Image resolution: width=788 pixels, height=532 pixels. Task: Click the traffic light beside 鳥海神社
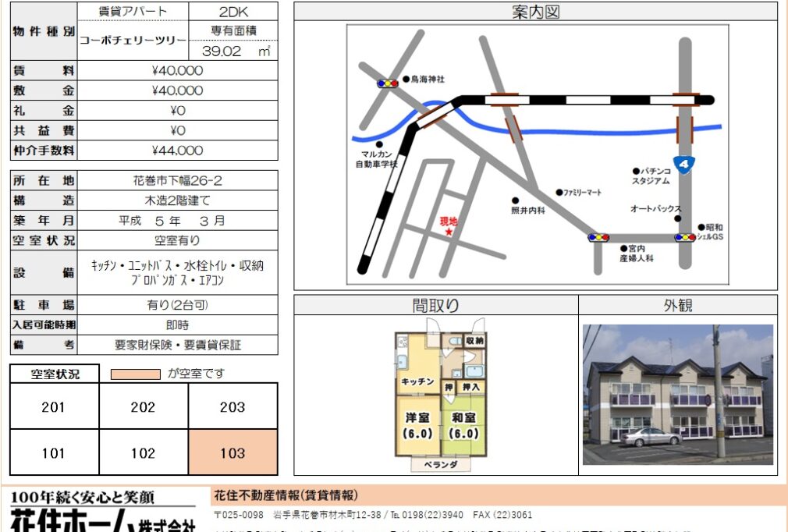coord(386,83)
